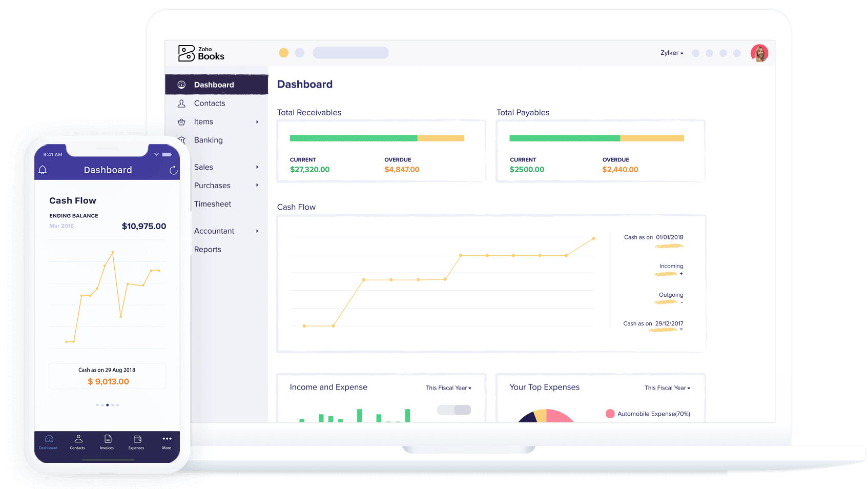Click the Items basket icon
This screenshot has height=489, width=868.
click(181, 121)
